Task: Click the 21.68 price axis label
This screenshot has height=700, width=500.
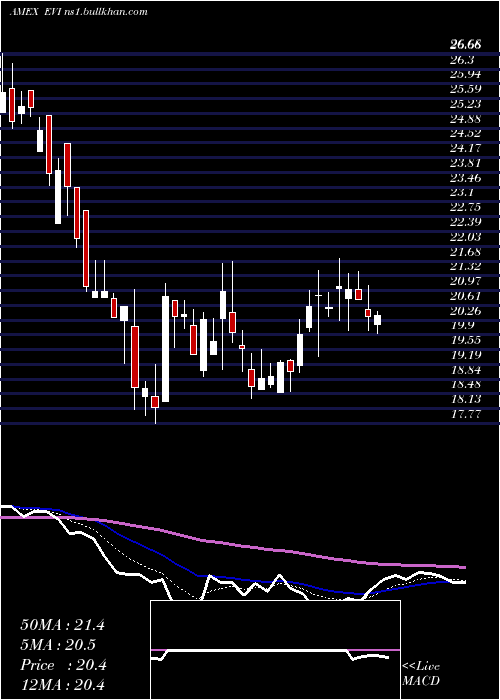Action: pos(466,252)
